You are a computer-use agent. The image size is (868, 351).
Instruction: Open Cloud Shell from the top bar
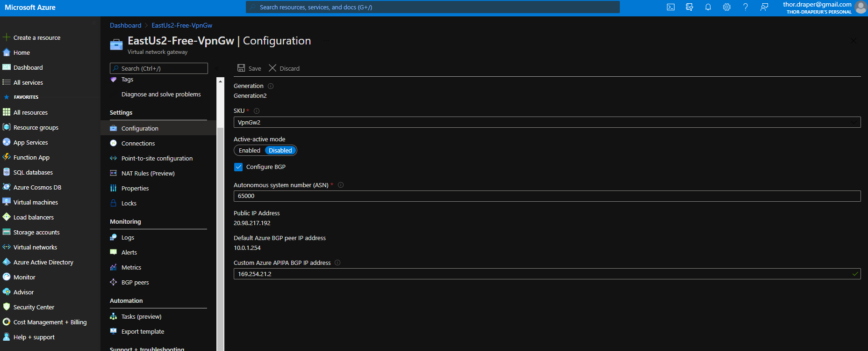(x=671, y=7)
